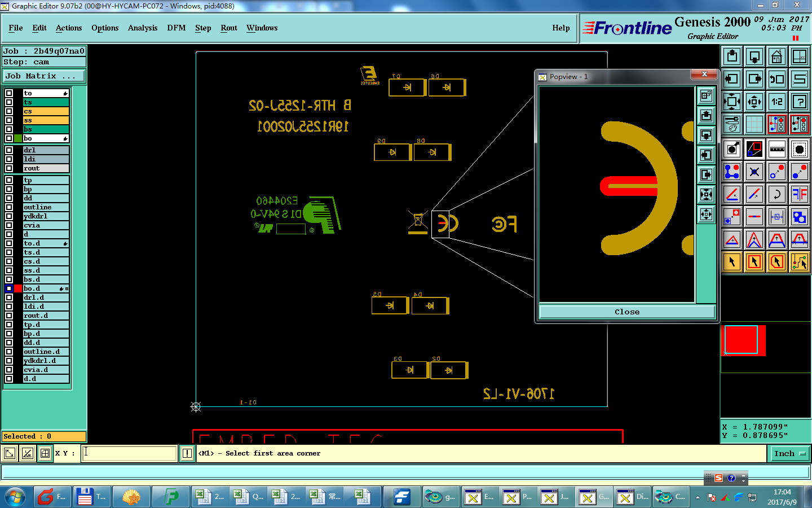Select the rotate arrow tool
Viewport: 812px width, 508px height.
tap(777, 194)
